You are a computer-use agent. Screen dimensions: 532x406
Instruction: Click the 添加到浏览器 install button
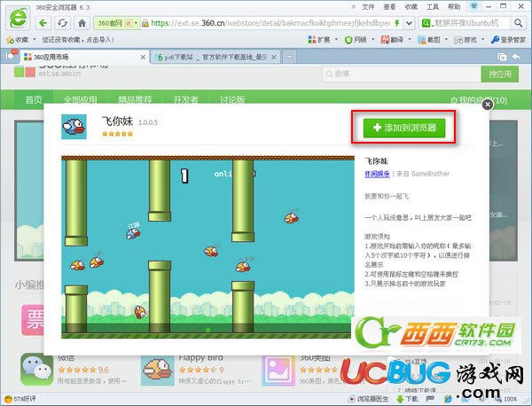click(403, 128)
